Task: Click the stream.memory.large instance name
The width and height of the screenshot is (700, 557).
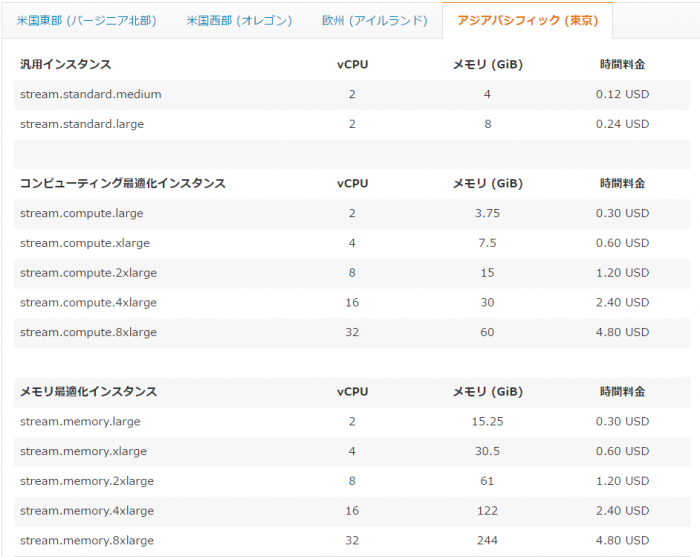Action: point(80,422)
